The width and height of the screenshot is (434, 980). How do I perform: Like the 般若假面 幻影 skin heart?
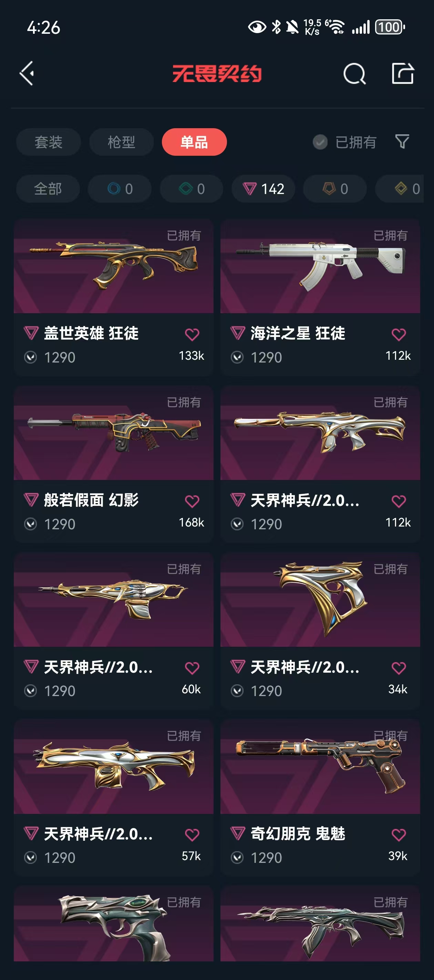192,501
